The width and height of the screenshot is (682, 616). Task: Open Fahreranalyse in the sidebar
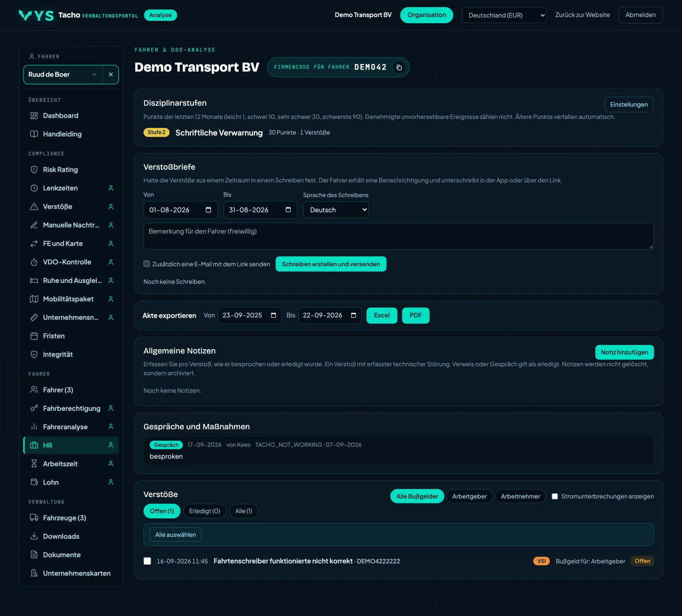pyautogui.click(x=71, y=427)
